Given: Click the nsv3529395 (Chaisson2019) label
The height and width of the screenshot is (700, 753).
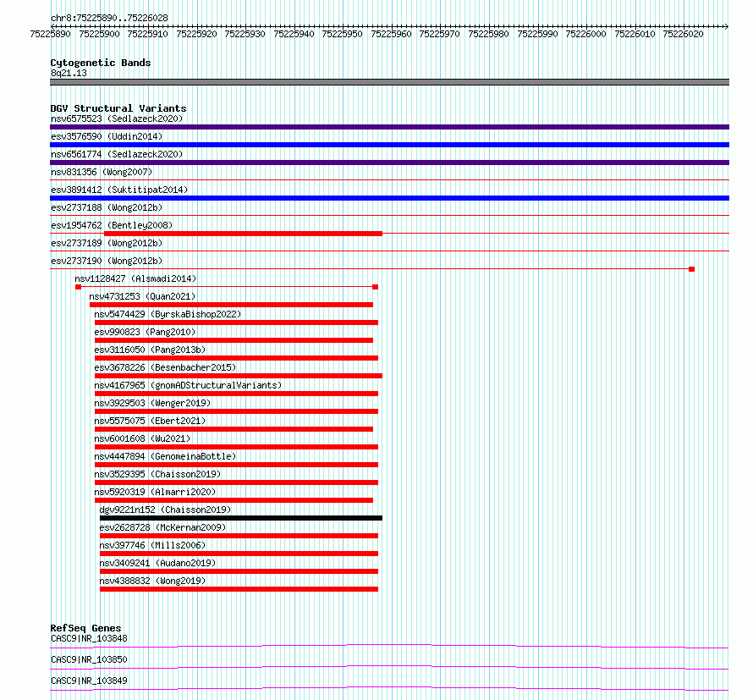Looking at the screenshot, I should tap(157, 474).
